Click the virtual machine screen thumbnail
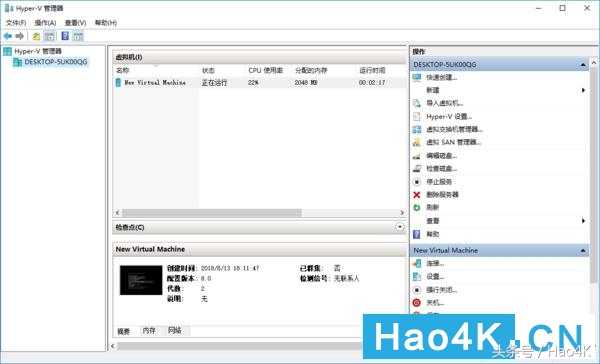The image size is (600, 364). coord(141,280)
